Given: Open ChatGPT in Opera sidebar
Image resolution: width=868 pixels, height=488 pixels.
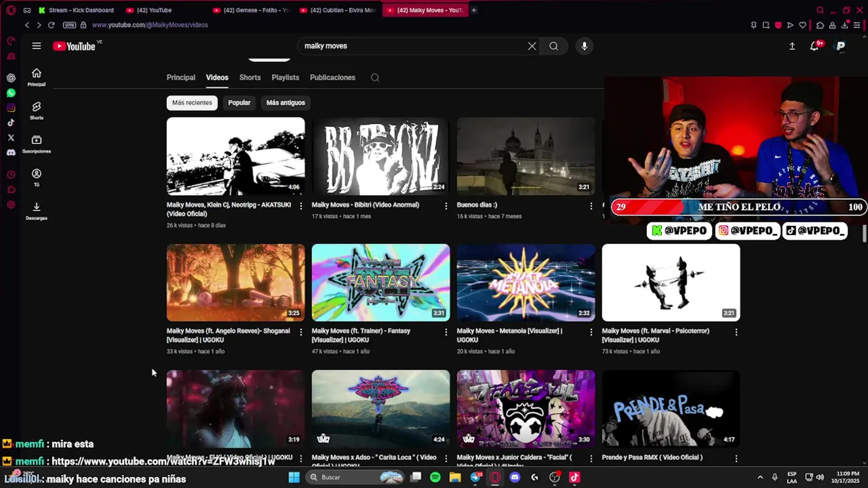Looking at the screenshot, I should pyautogui.click(x=11, y=78).
